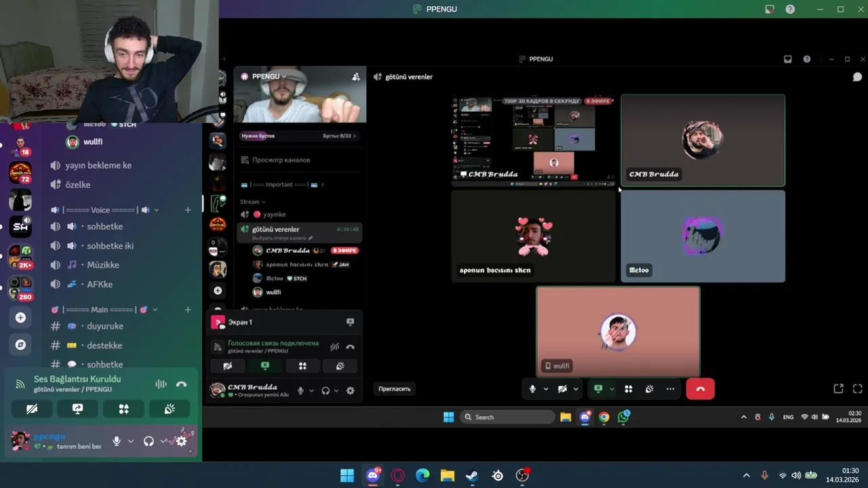Open soundboard in the local voice panel
Screen dimensions: 868x488
[x=170, y=409]
